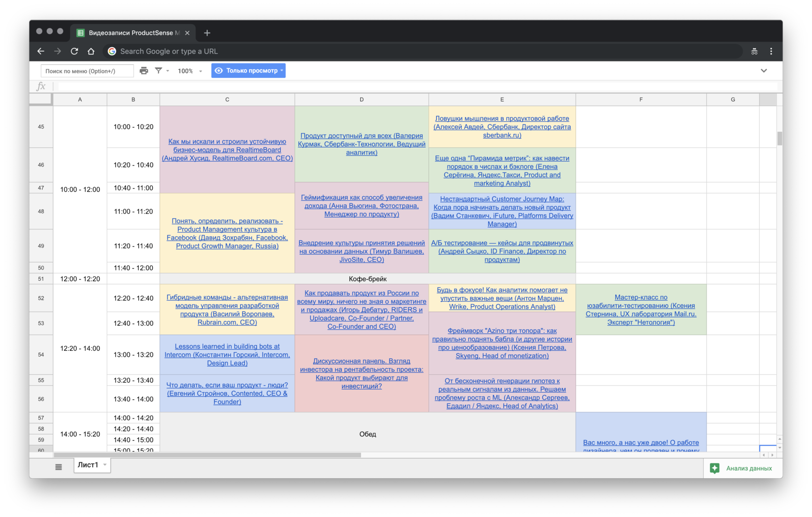Viewport: 812px width, 517px height.
Task: Open the JivoSite data decisions link
Action: pyautogui.click(x=362, y=251)
